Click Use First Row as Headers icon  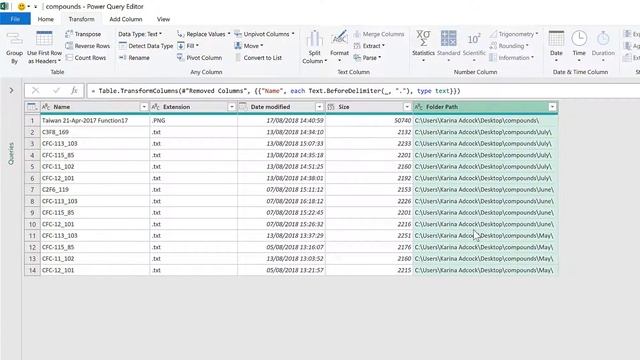[44, 39]
